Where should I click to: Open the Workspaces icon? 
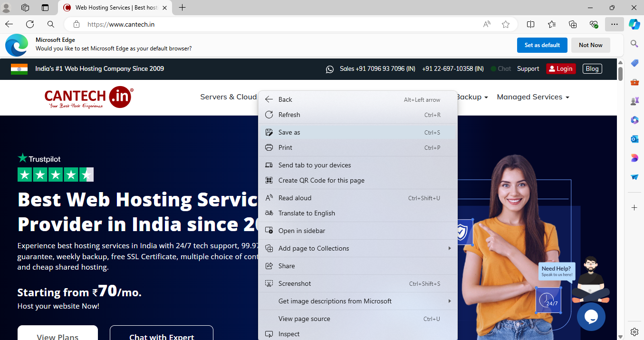[x=26, y=8]
